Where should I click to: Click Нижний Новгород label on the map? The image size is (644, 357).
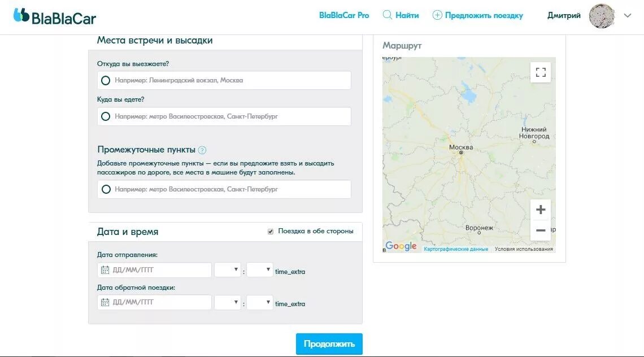pos(534,133)
